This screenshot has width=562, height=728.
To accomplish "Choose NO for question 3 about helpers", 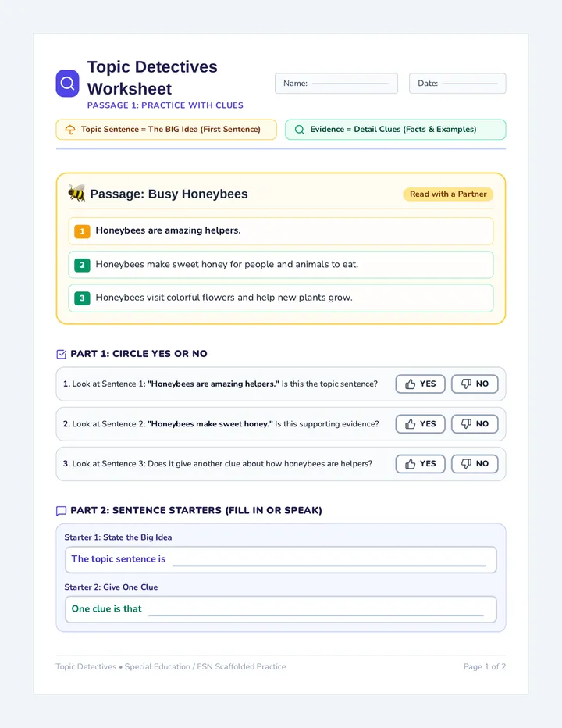I will point(475,464).
